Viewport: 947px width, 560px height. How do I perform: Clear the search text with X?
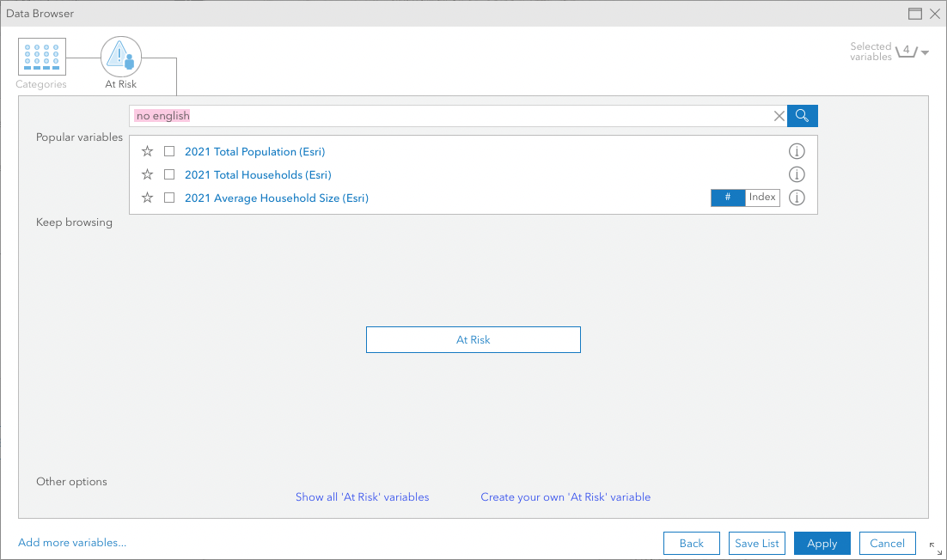tap(779, 116)
